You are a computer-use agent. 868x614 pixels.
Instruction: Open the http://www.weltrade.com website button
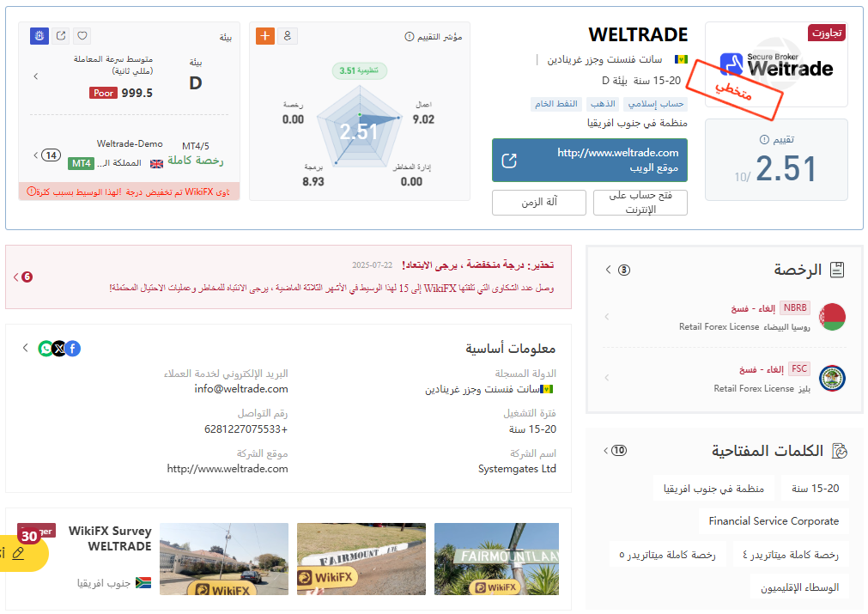(x=590, y=160)
